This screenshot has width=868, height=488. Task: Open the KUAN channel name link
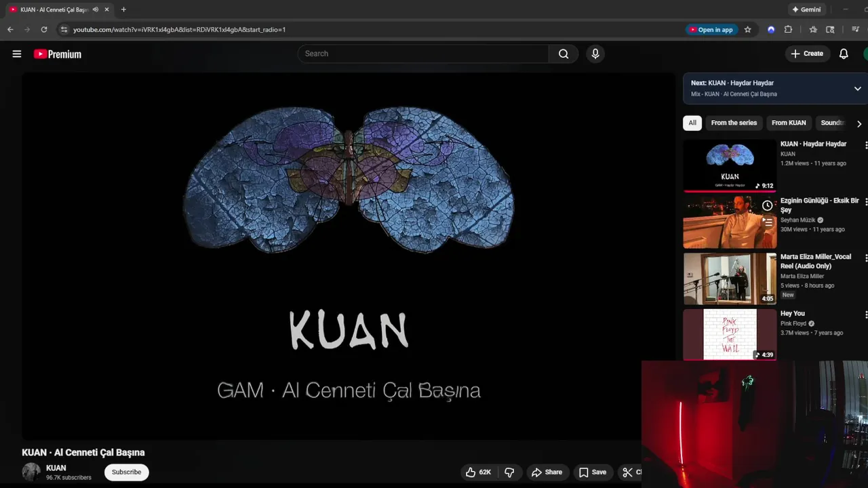[x=56, y=468]
